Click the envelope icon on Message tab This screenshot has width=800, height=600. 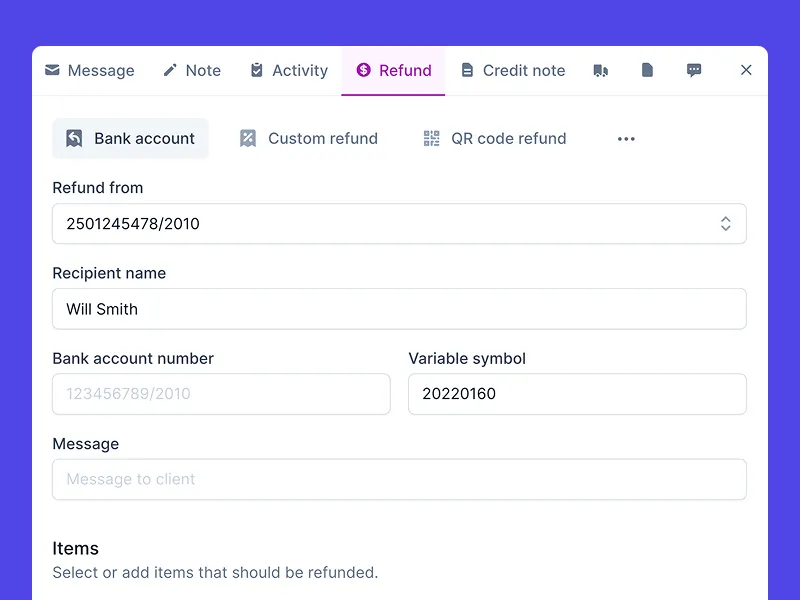tap(51, 70)
